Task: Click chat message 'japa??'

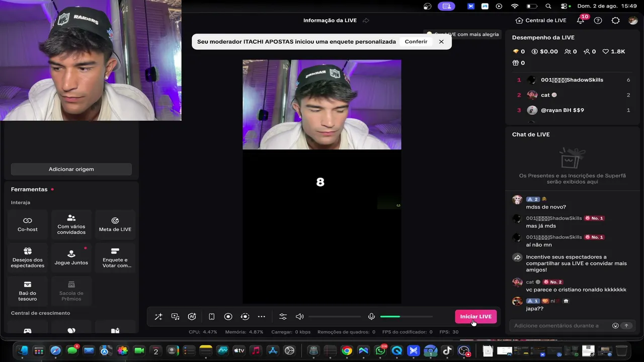Action: (535, 309)
